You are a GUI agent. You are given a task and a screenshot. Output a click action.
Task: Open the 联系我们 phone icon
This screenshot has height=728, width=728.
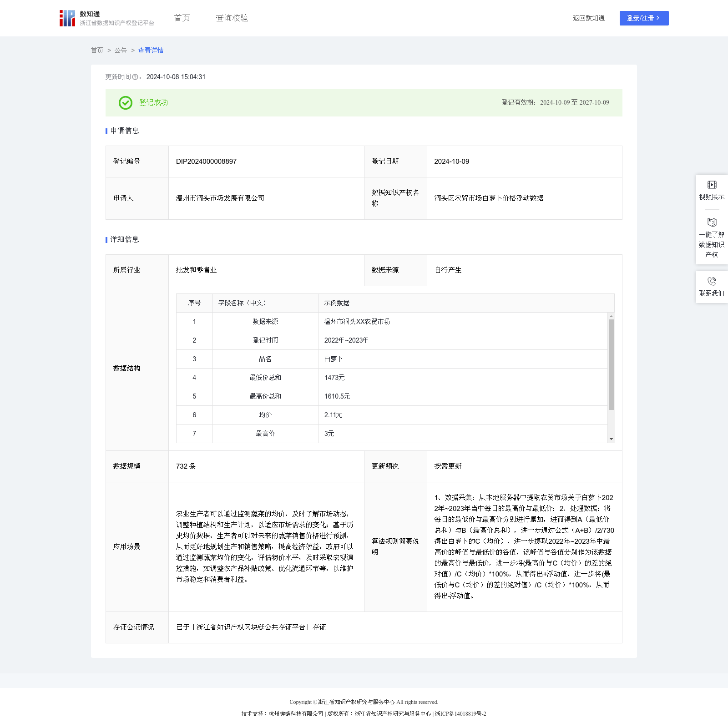(712, 281)
